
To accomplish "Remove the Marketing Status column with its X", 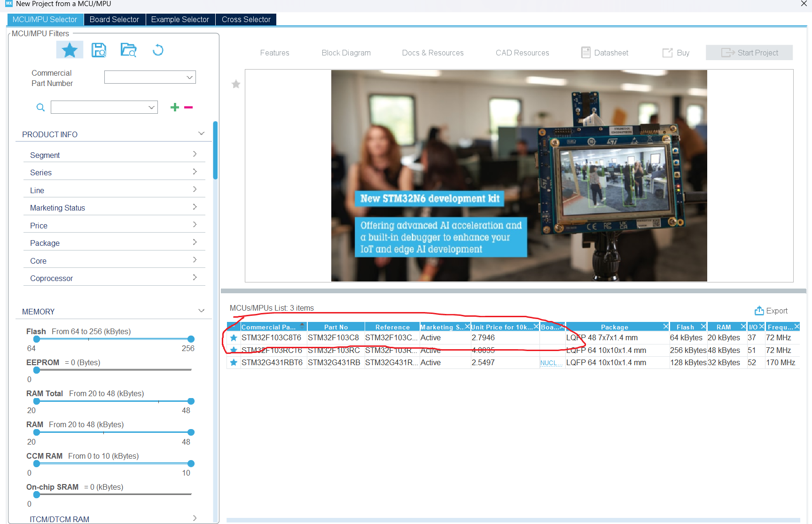I will [x=467, y=326].
